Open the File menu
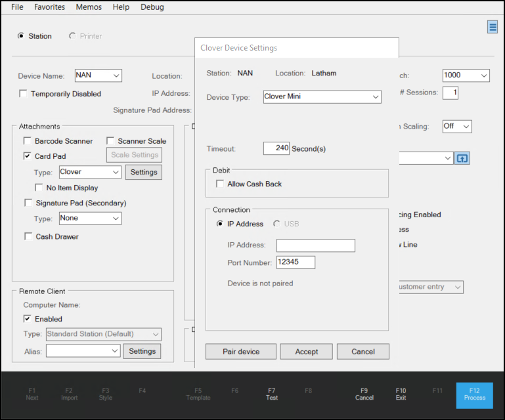 click(x=17, y=7)
